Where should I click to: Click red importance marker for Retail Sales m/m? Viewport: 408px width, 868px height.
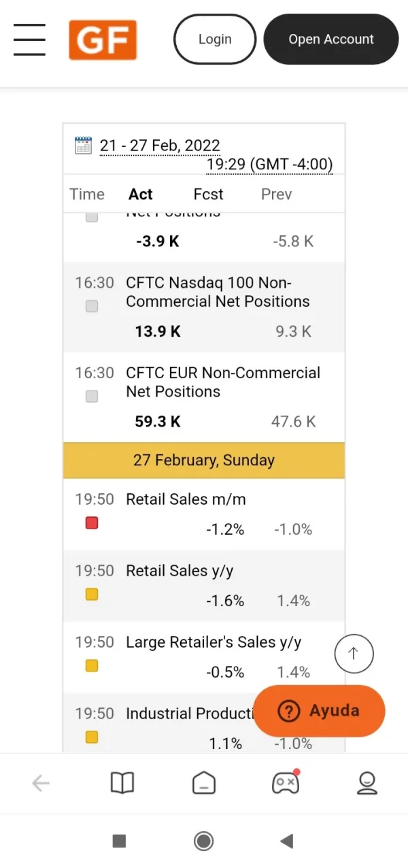(x=92, y=522)
